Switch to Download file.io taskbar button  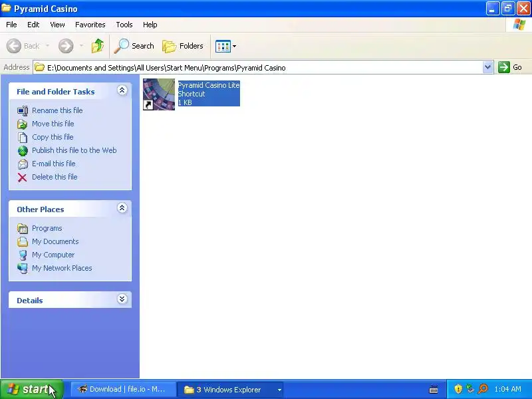tap(123, 389)
